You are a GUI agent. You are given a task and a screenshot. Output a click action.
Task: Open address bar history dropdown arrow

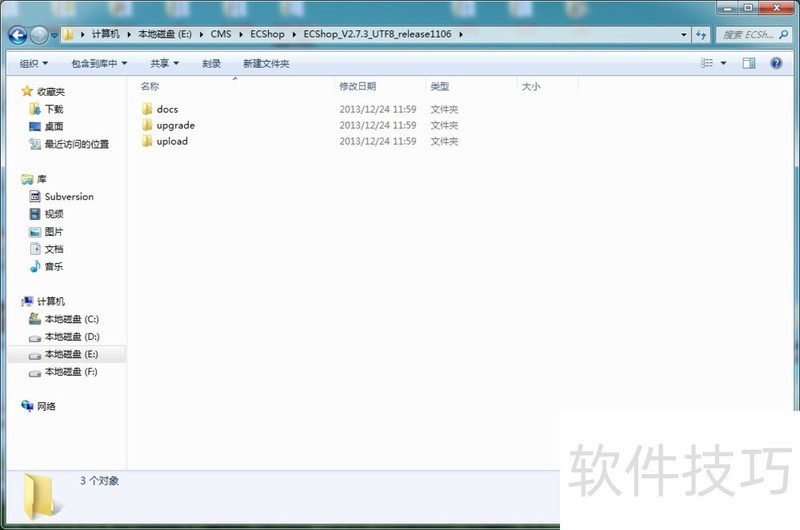(684, 35)
